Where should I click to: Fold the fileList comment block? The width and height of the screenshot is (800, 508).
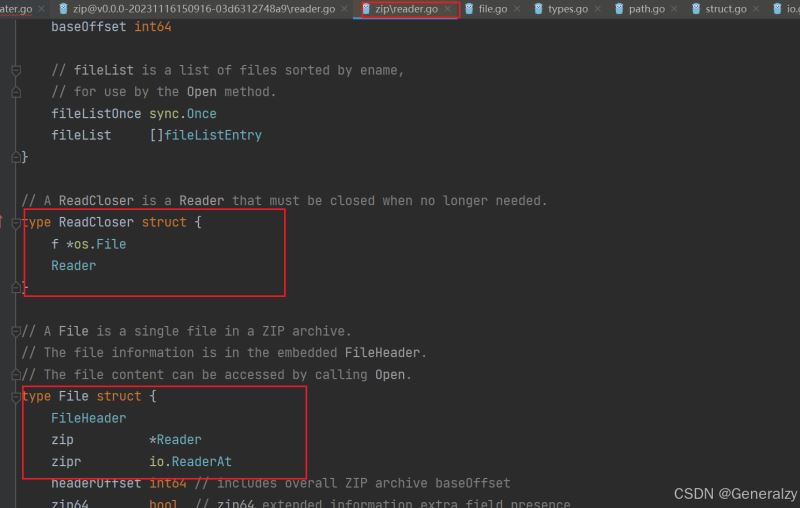click(16, 71)
